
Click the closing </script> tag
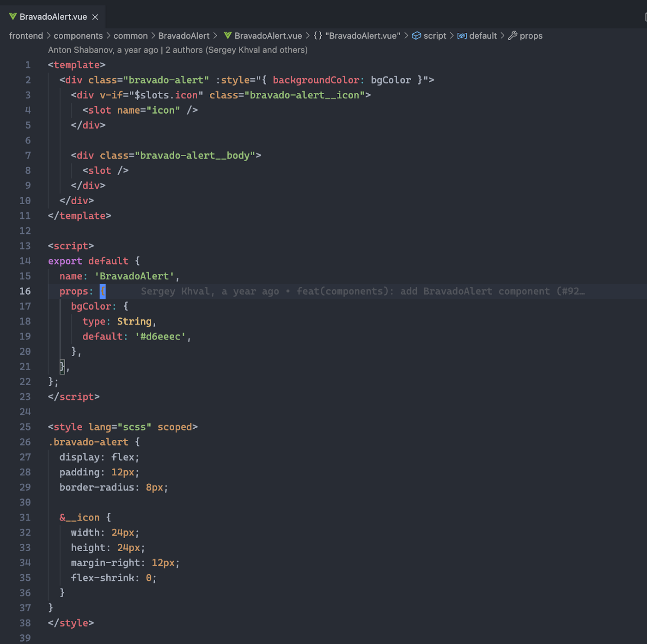click(74, 397)
